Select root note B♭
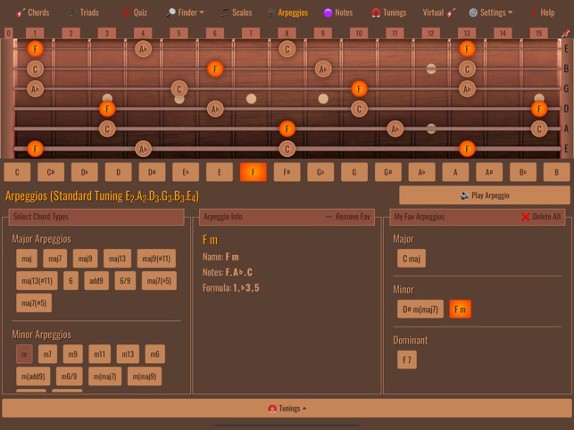 523,172
